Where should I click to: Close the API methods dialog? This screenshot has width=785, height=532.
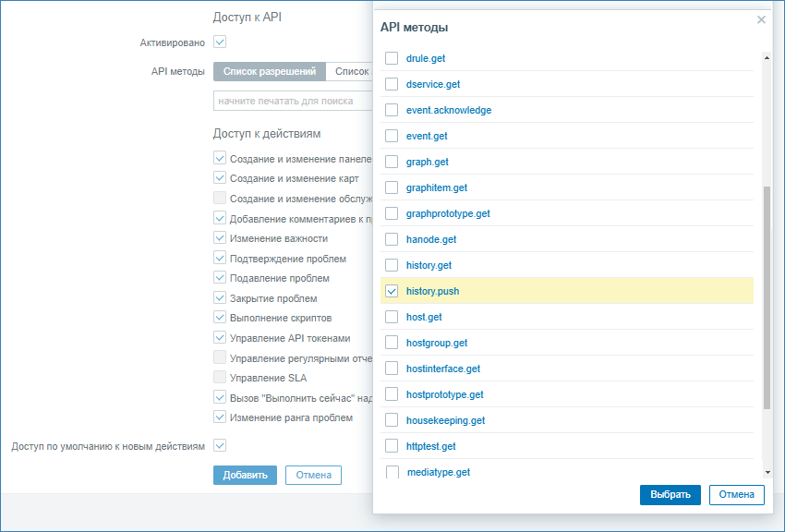tap(761, 19)
